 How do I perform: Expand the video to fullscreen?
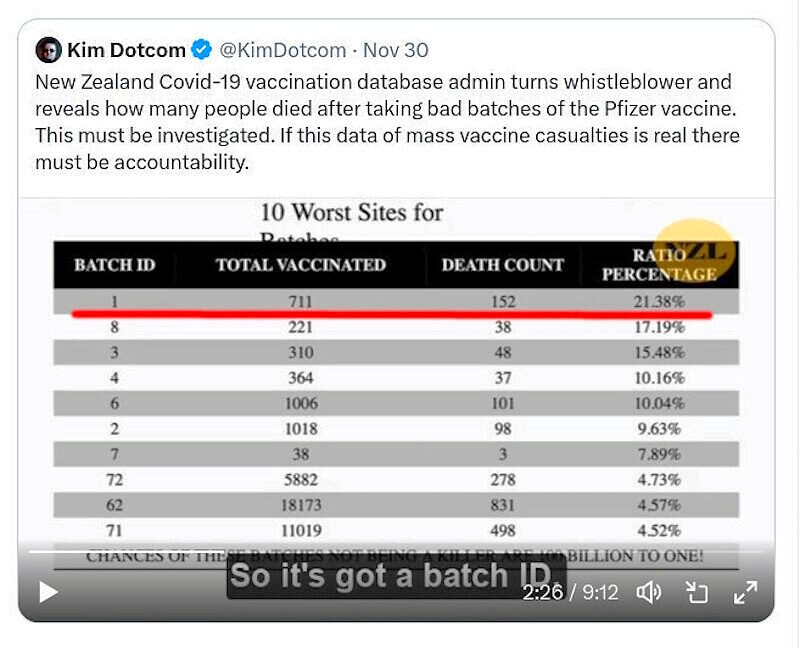tap(745, 592)
